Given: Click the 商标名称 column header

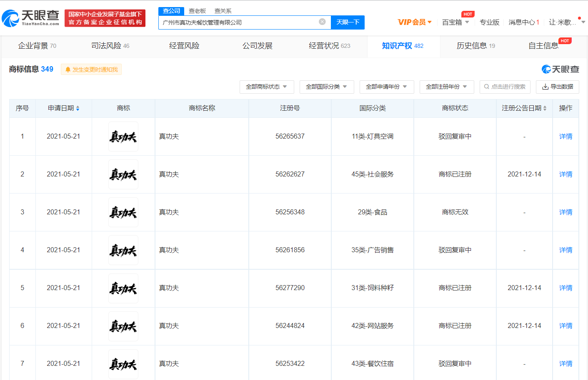Looking at the screenshot, I should click(202, 108).
